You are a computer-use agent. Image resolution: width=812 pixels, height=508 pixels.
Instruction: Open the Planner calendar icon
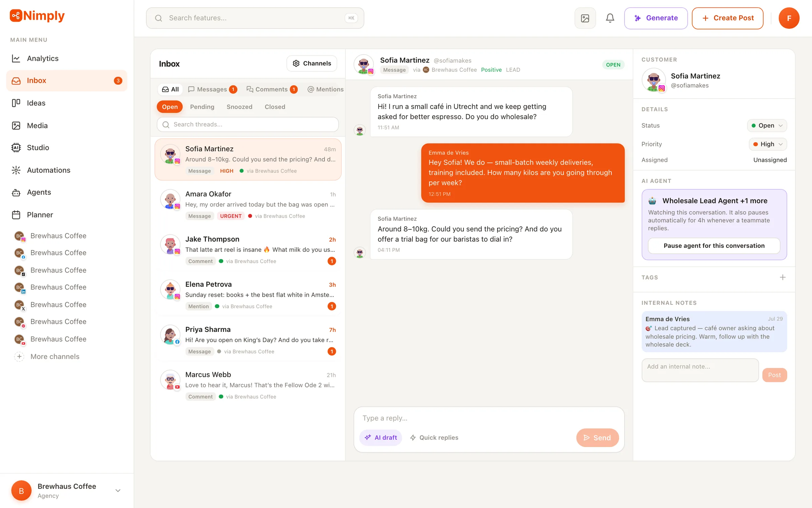[16, 215]
